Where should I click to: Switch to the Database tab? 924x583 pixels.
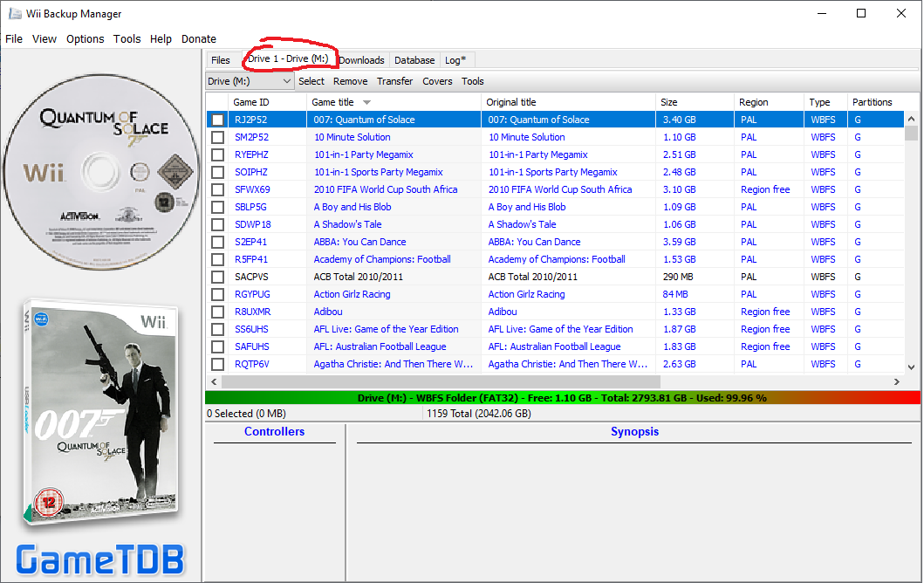click(414, 60)
